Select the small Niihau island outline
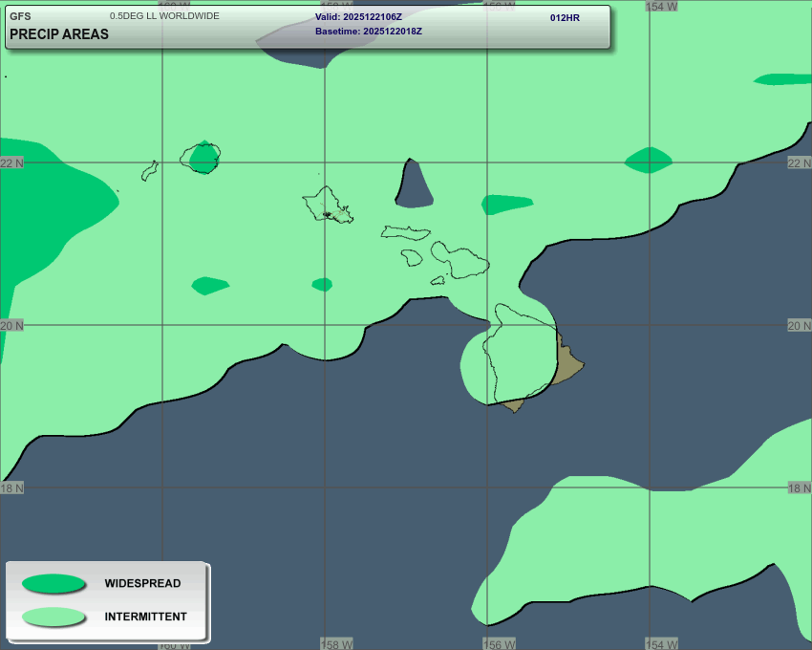 tap(149, 171)
